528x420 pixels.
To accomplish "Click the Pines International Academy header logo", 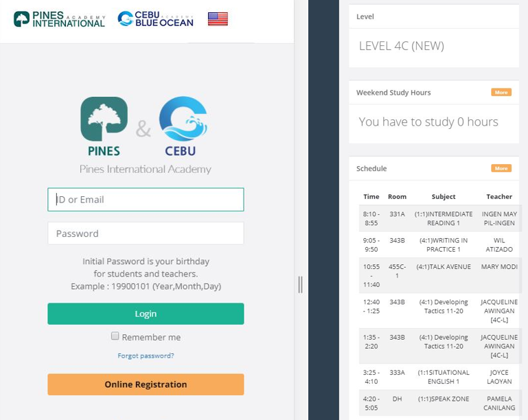I will (x=60, y=19).
